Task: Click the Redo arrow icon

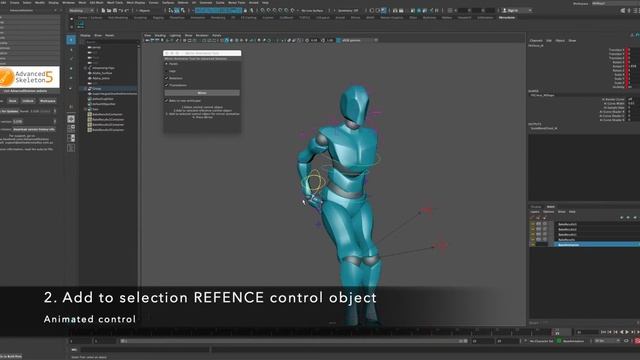Action: point(126,11)
